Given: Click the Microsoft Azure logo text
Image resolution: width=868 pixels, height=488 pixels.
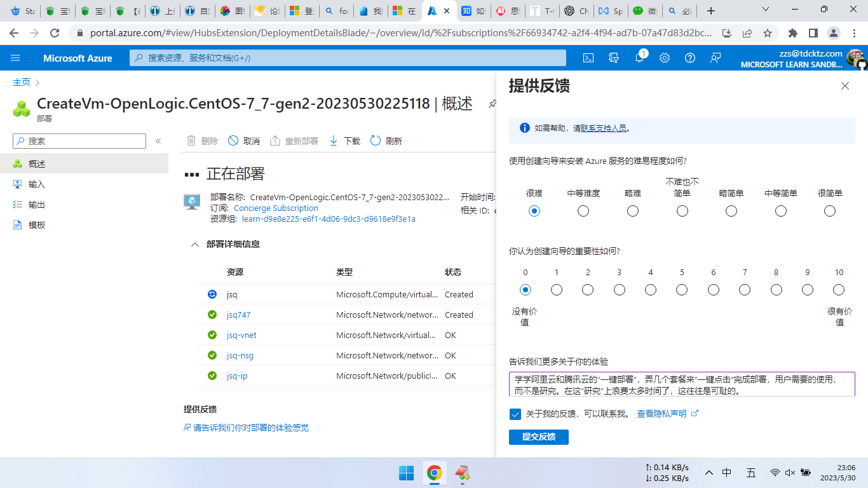Looking at the screenshot, I should 78,58.
